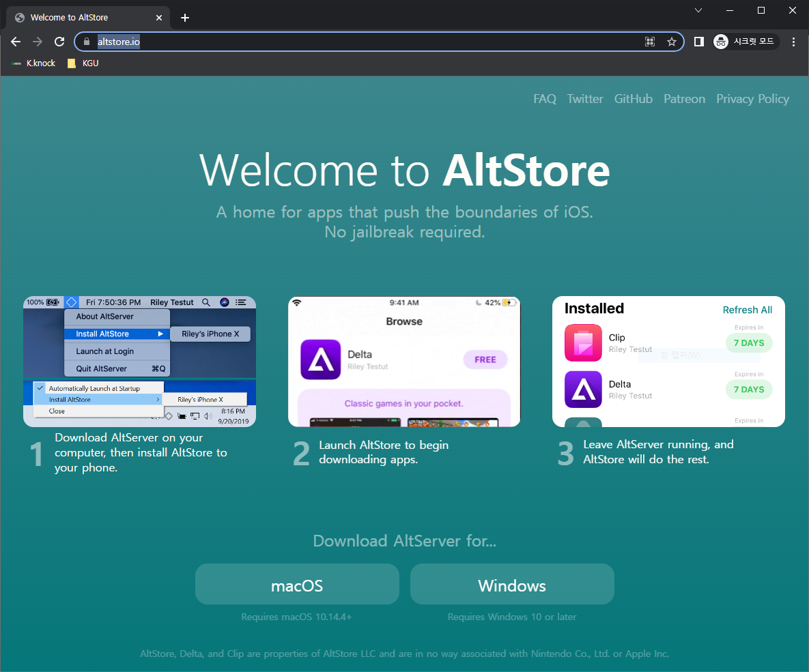Reload the AltStore page

(59, 42)
